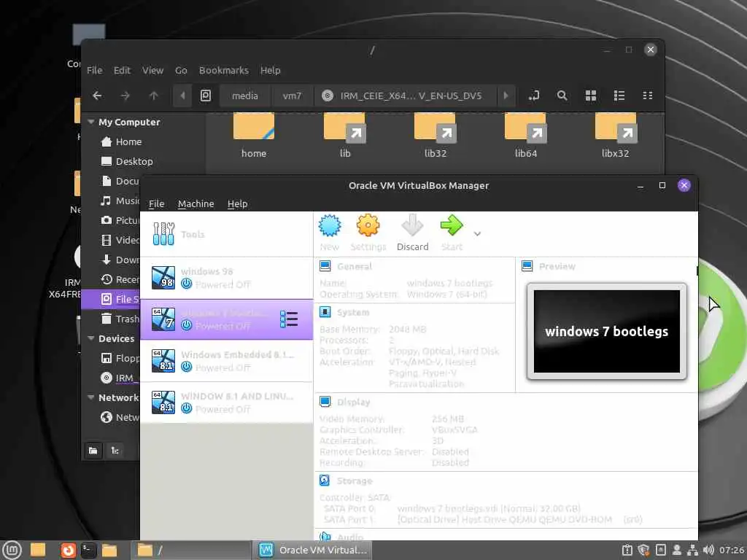
Task: Open VM Settings gear icon
Action: [x=368, y=233]
